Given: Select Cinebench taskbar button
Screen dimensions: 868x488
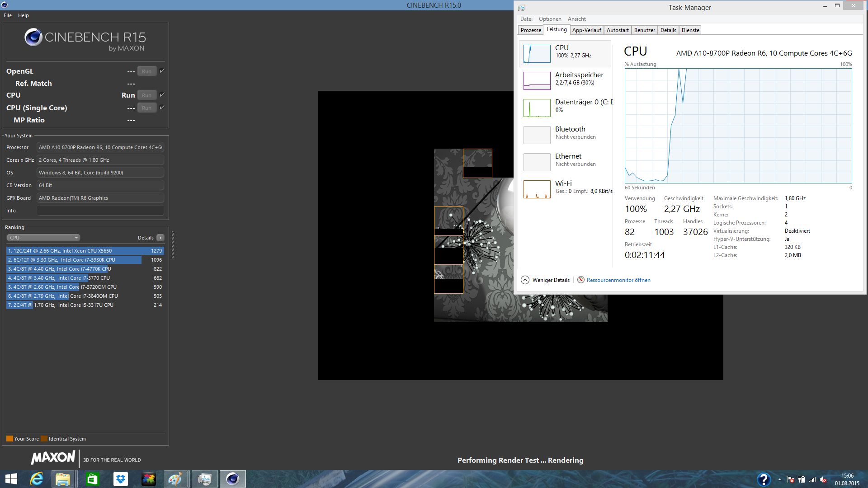Looking at the screenshot, I should tap(233, 479).
